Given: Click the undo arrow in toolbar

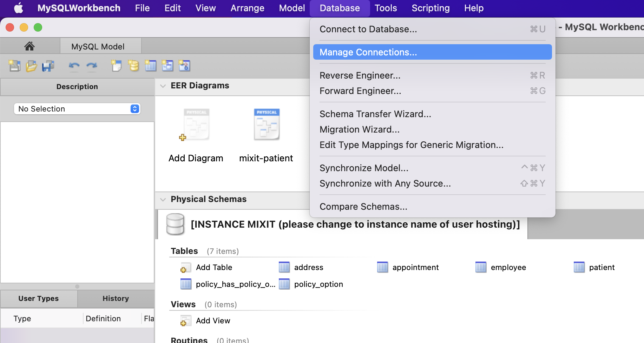Looking at the screenshot, I should 74,66.
